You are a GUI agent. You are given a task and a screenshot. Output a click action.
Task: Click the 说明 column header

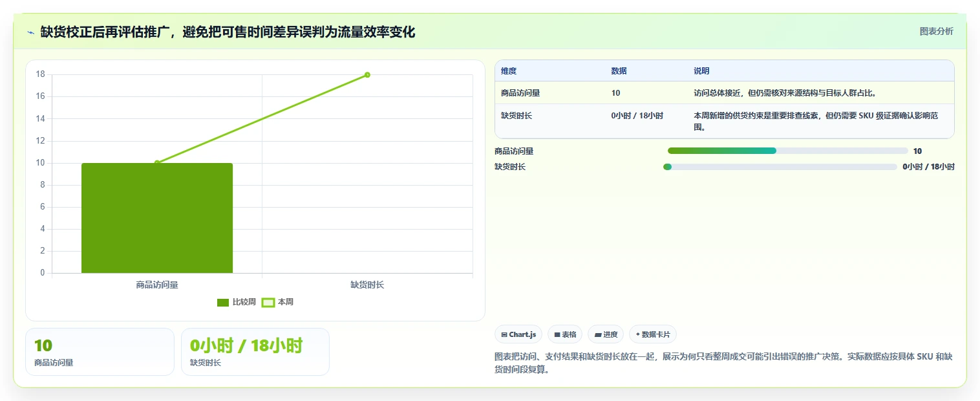pyautogui.click(x=701, y=71)
